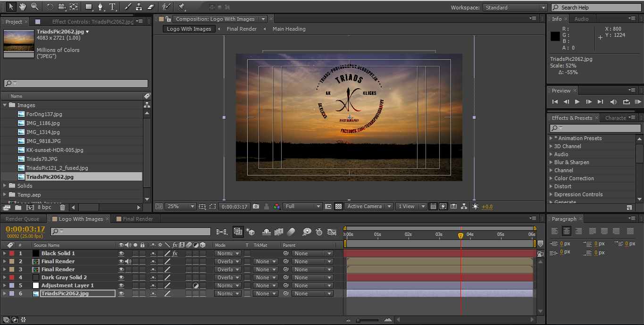Open the Workspace Standard dropdown
644x325 pixels.
(x=514, y=8)
